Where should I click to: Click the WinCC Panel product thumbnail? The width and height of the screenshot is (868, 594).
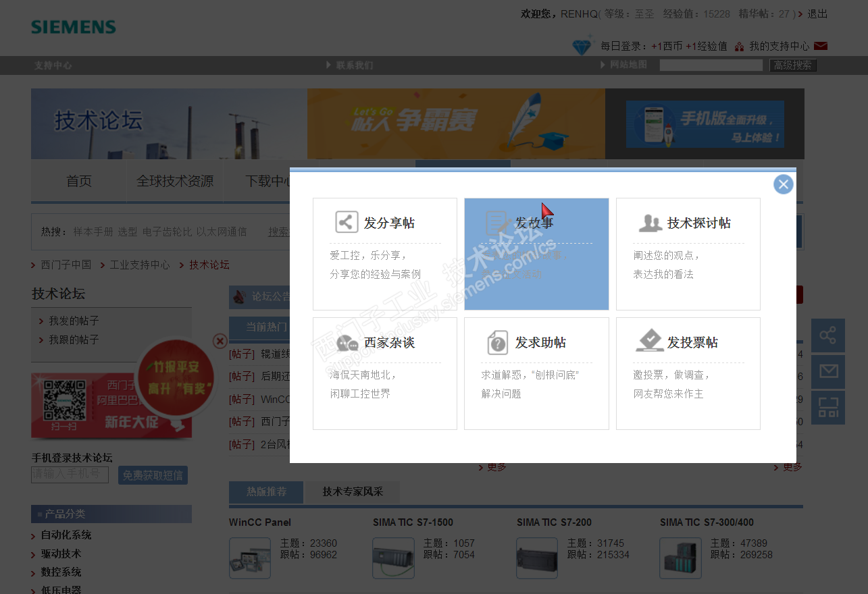250,558
